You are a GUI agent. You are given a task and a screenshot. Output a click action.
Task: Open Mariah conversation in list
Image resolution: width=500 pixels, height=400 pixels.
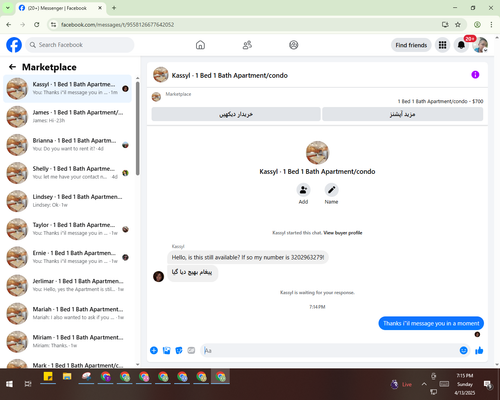point(67,313)
